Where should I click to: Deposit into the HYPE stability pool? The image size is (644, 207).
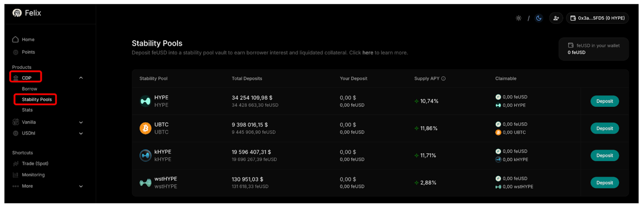(x=604, y=101)
